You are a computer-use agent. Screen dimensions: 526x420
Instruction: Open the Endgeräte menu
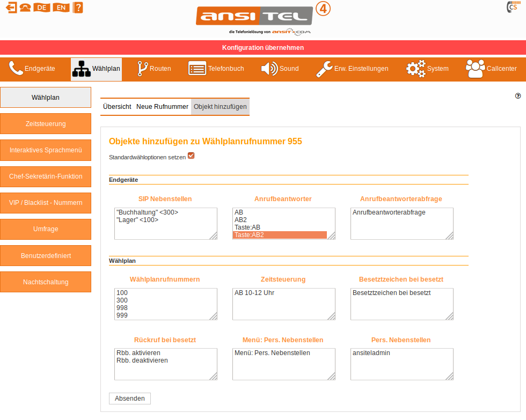click(33, 69)
